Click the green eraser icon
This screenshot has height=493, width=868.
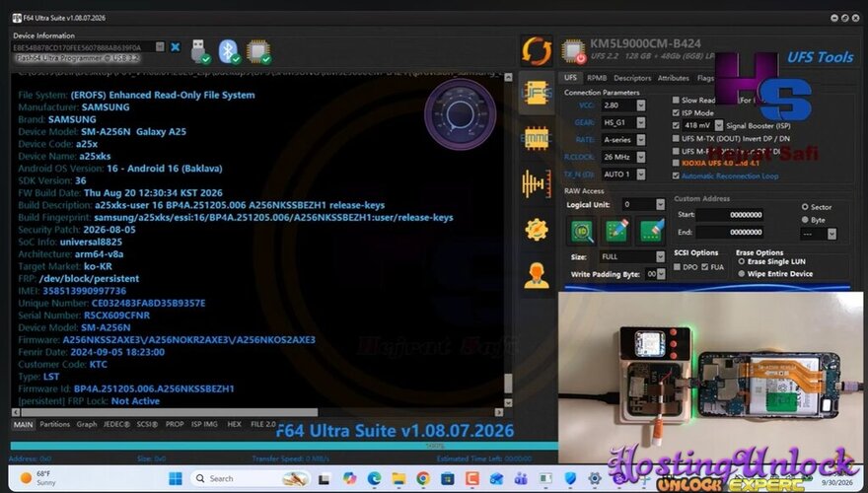point(652,231)
